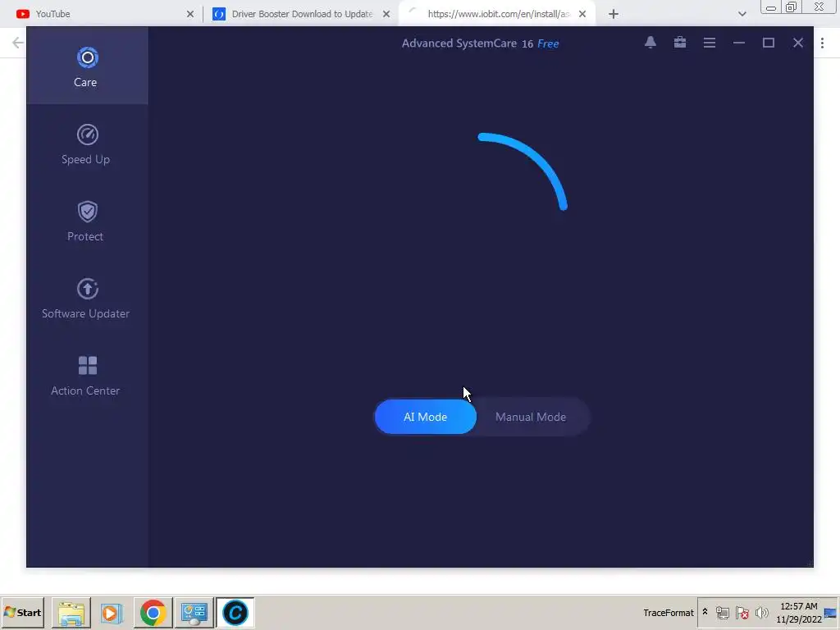Close the Advanced SystemCare window
Viewport: 840px width, 630px height.
click(797, 43)
